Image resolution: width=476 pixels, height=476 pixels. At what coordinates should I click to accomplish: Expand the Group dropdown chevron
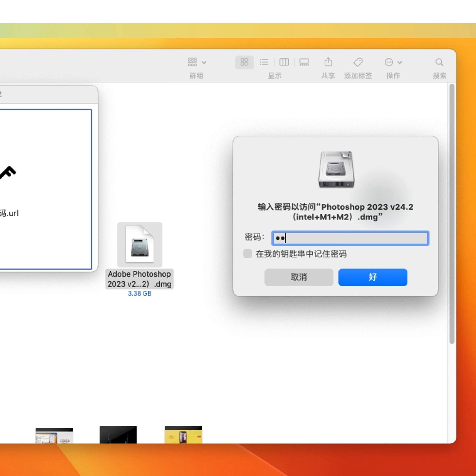204,63
